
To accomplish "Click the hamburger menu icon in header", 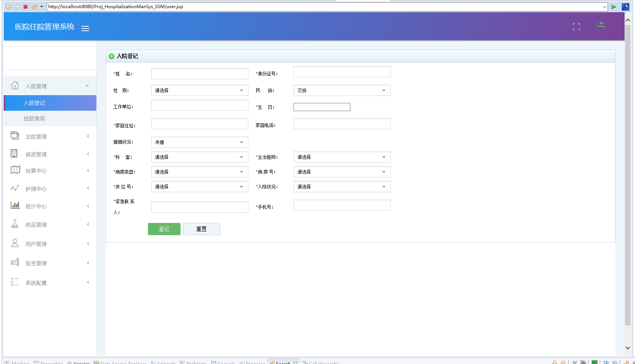I will coord(85,29).
